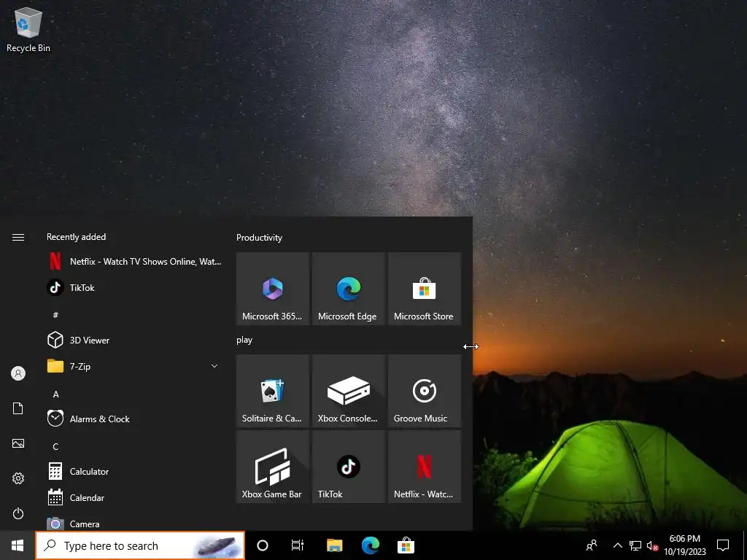Open Camera from app list
Image resolution: width=747 pixels, height=560 pixels.
(134, 524)
